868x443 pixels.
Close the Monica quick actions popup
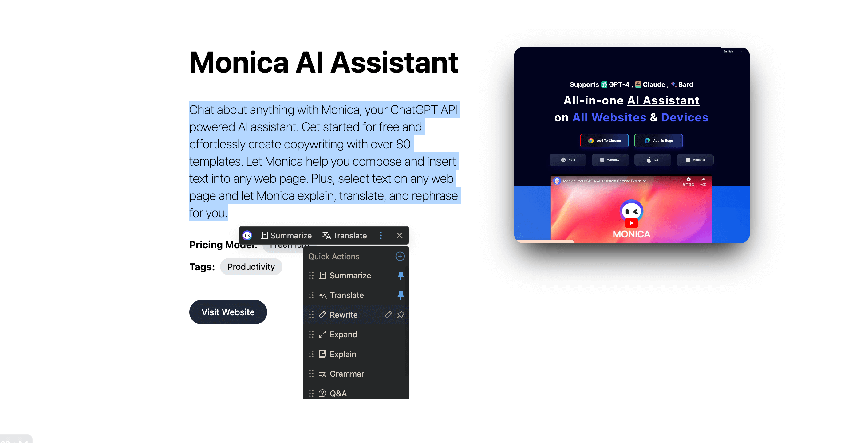click(x=400, y=235)
